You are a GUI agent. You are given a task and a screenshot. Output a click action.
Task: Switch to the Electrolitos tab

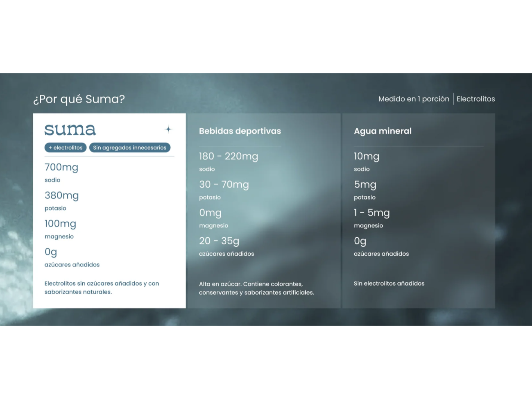click(x=476, y=99)
